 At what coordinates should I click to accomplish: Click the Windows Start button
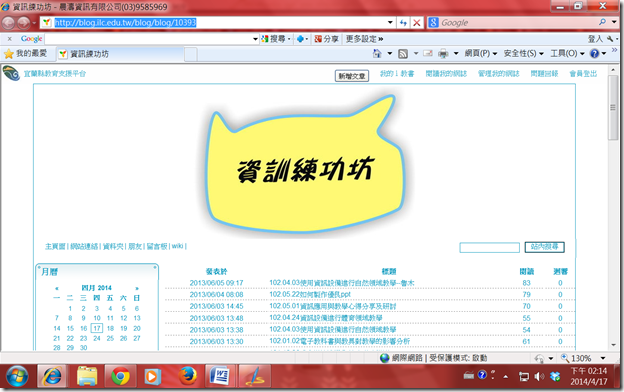click(x=17, y=376)
